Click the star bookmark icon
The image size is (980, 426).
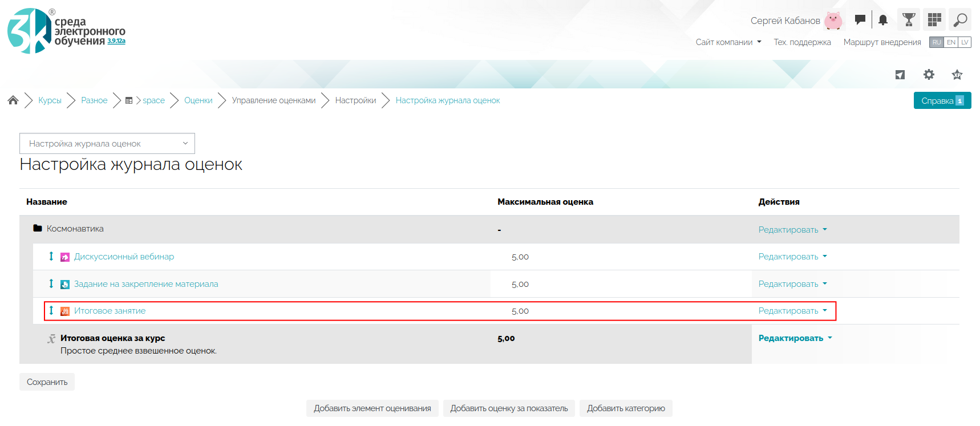[957, 75]
